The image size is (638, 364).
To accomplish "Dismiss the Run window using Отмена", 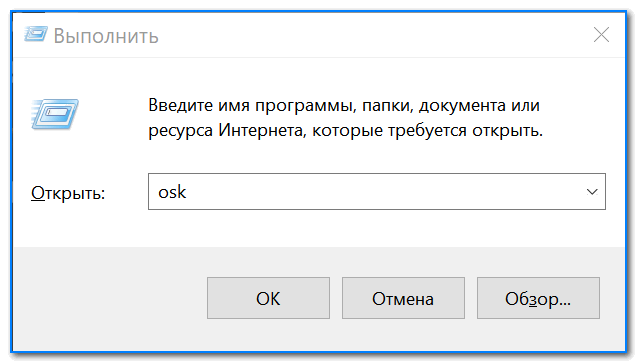I will click(403, 298).
